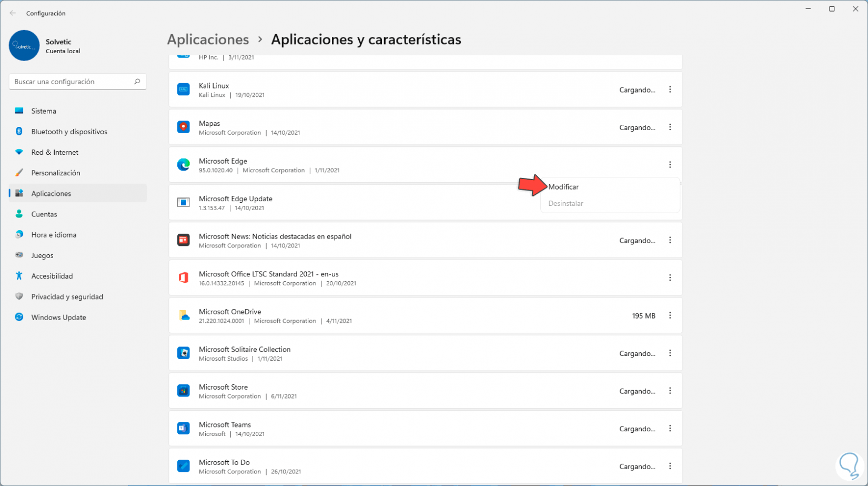Select Desinstalar in the context menu

tap(566, 203)
